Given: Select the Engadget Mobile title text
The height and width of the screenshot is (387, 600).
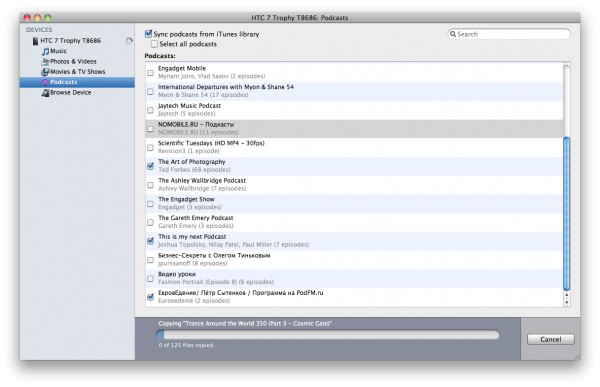Looking at the screenshot, I should 182,69.
